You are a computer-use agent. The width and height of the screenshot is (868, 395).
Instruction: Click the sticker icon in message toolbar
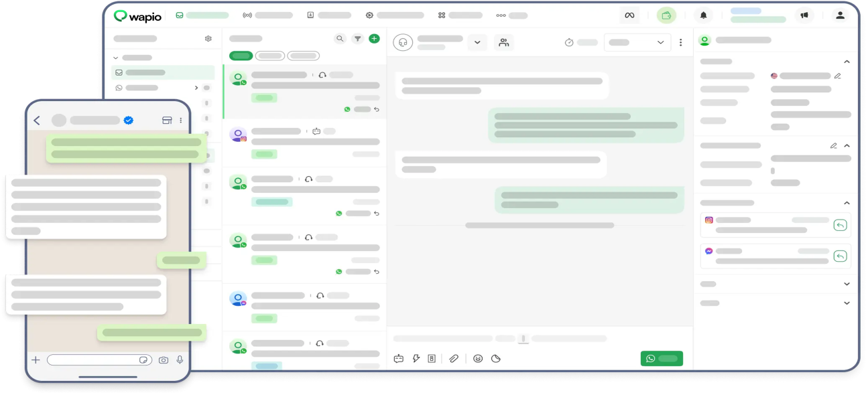click(x=496, y=359)
